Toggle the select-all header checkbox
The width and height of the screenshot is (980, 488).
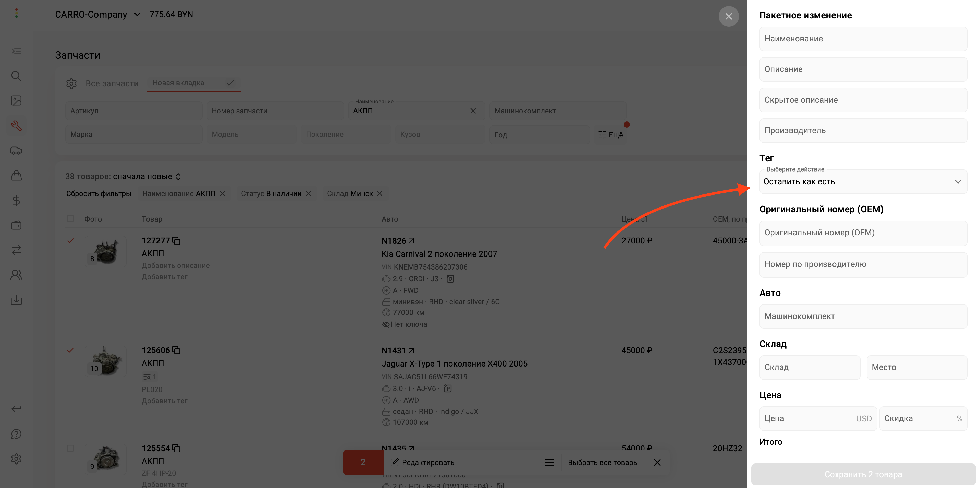coord(70,219)
